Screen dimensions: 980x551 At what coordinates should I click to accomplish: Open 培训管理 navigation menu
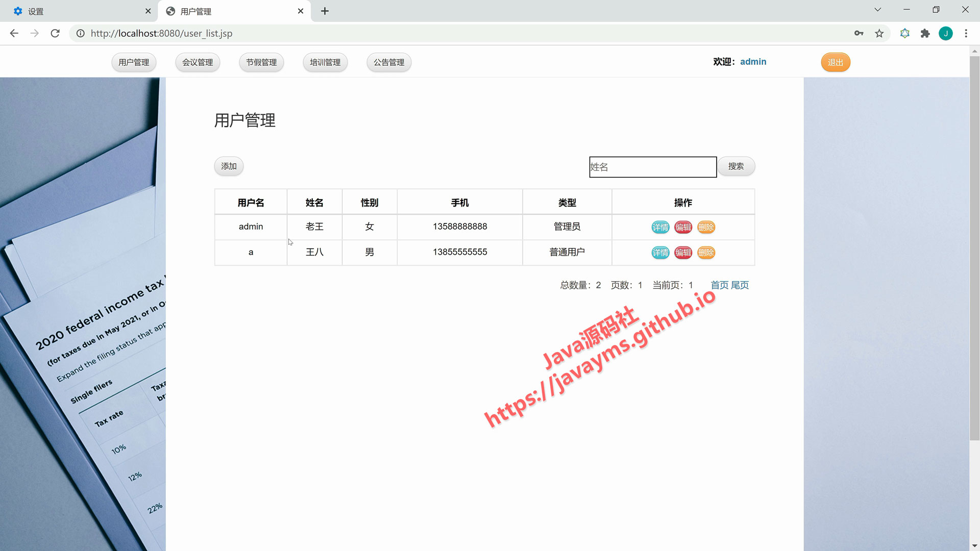[x=325, y=62]
